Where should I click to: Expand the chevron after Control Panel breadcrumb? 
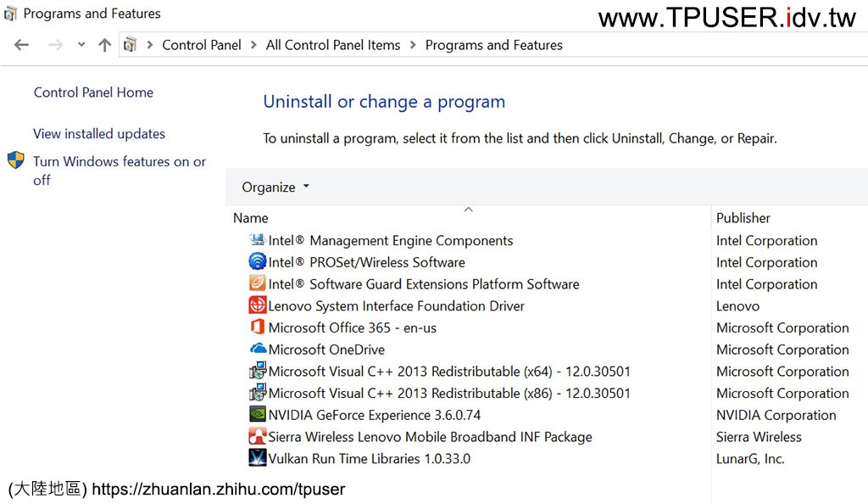pyautogui.click(x=253, y=45)
